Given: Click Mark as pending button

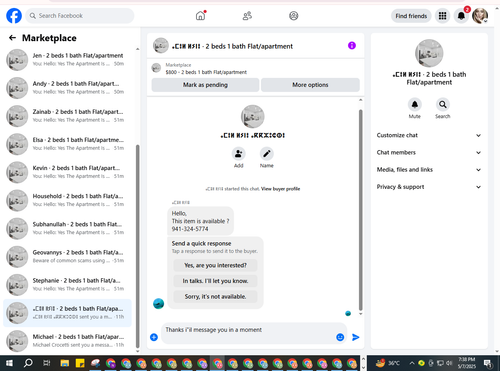Looking at the screenshot, I should [205, 85].
